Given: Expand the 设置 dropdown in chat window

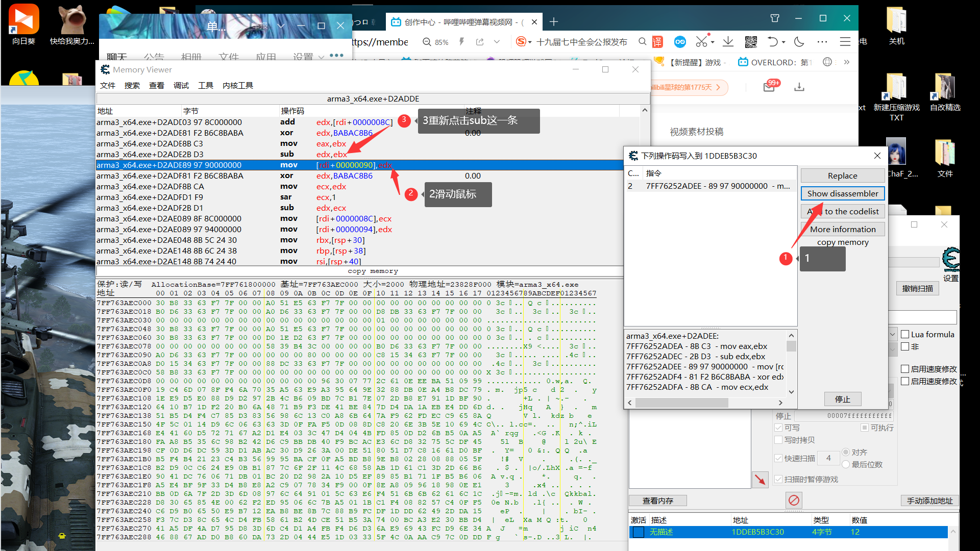Looking at the screenshot, I should click(321, 57).
